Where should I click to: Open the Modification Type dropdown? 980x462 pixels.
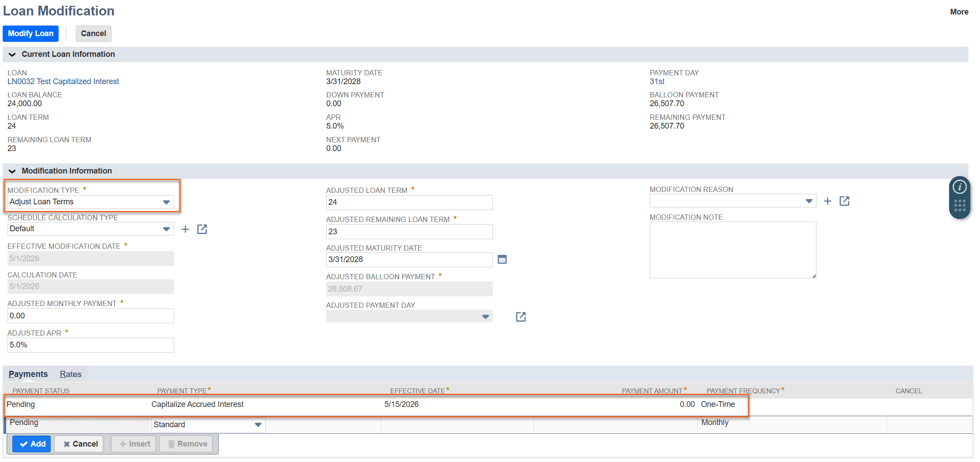coord(166,202)
